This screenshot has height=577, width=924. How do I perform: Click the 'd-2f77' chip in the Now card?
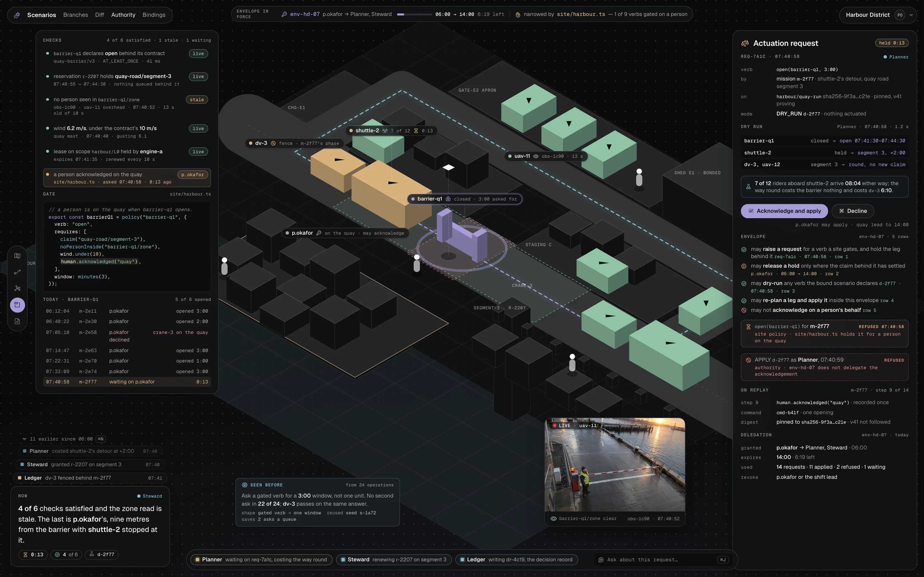(102, 555)
